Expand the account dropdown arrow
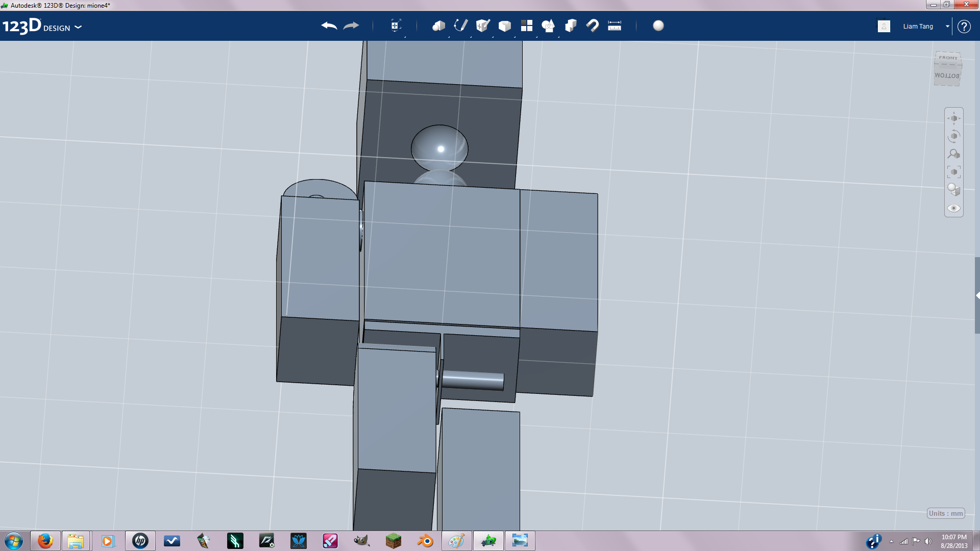This screenshot has width=980, height=551. 947,27
